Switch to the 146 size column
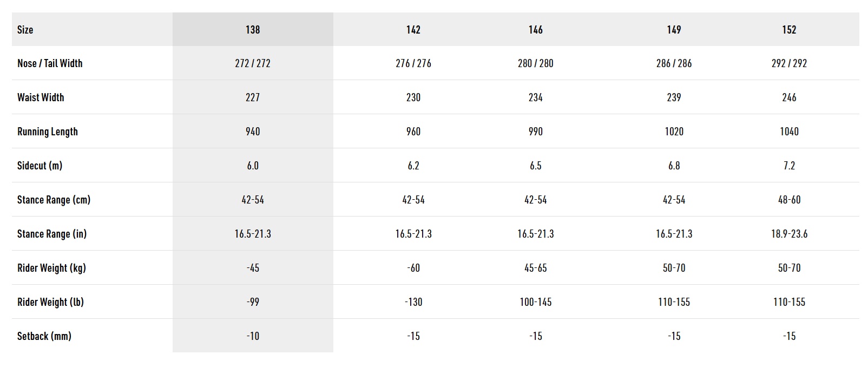This screenshot has height=367, width=868. pyautogui.click(x=535, y=30)
